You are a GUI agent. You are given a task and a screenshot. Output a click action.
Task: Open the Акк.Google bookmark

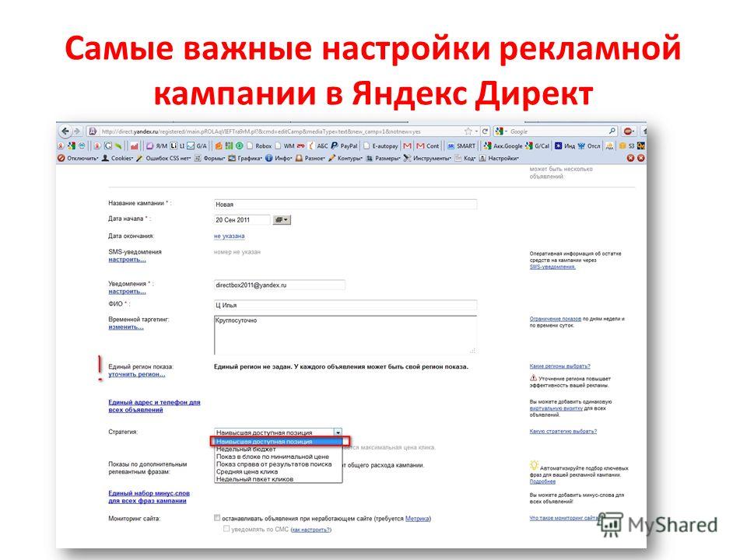tap(503, 145)
